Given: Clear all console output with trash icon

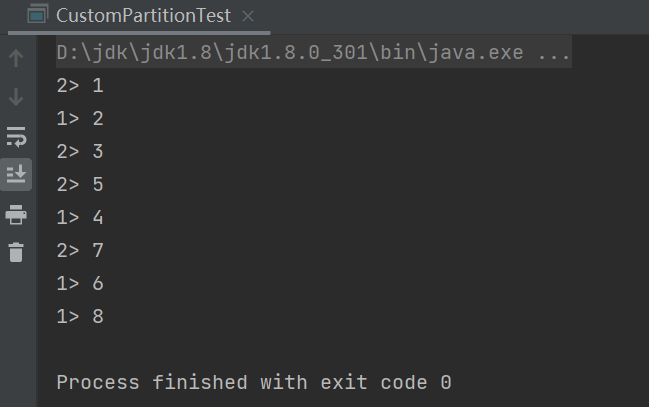Looking at the screenshot, I should [x=16, y=251].
